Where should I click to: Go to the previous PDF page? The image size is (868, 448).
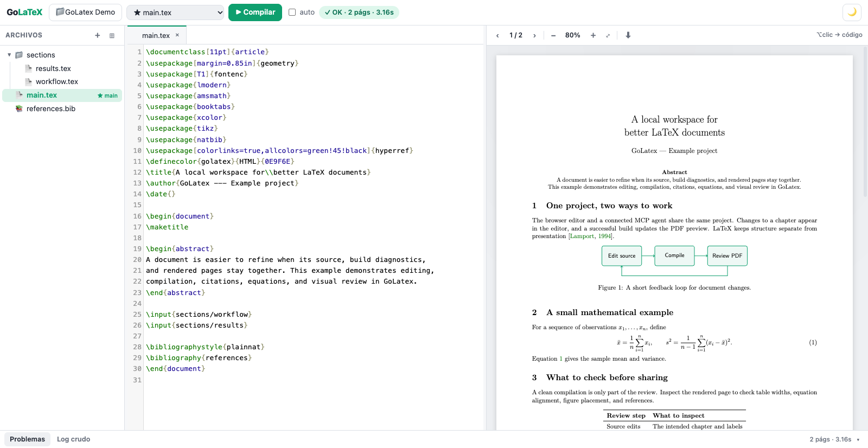click(497, 35)
